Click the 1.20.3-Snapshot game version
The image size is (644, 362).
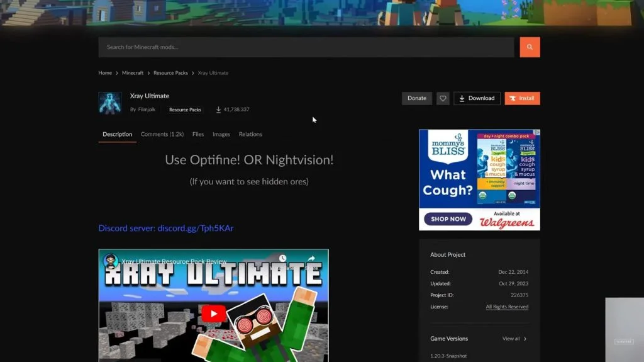coord(448,356)
